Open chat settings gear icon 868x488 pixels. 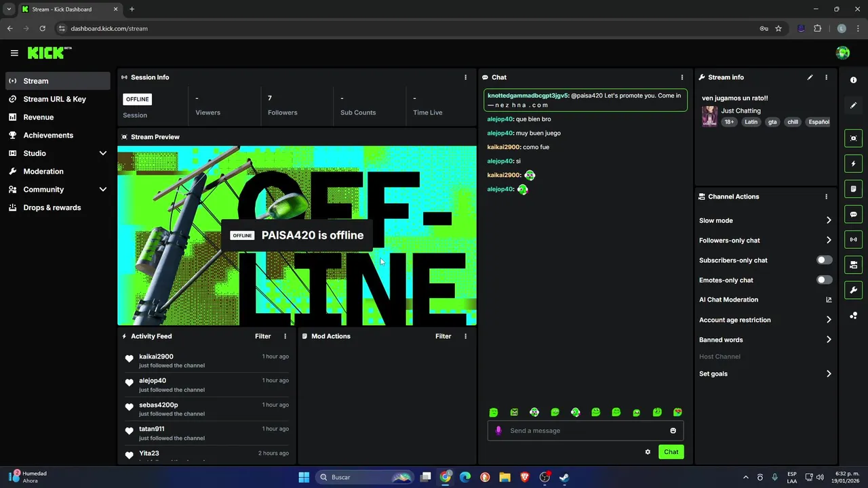pos(648,452)
